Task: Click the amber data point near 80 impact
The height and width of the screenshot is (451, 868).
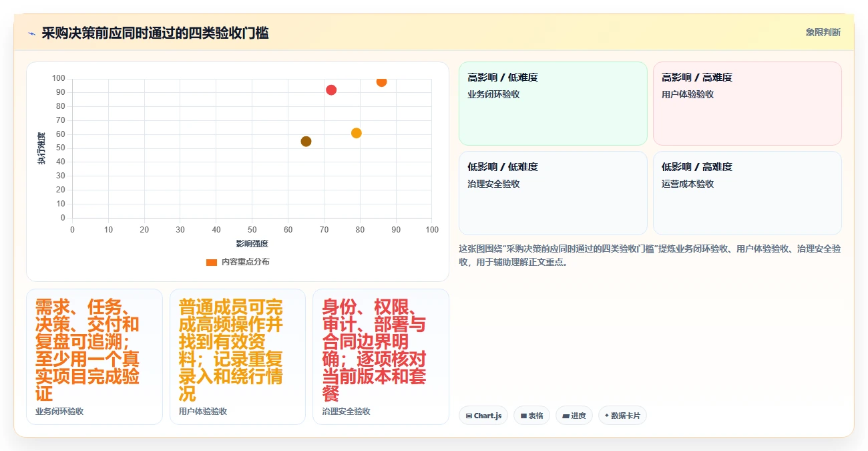Action: pyautogui.click(x=357, y=133)
